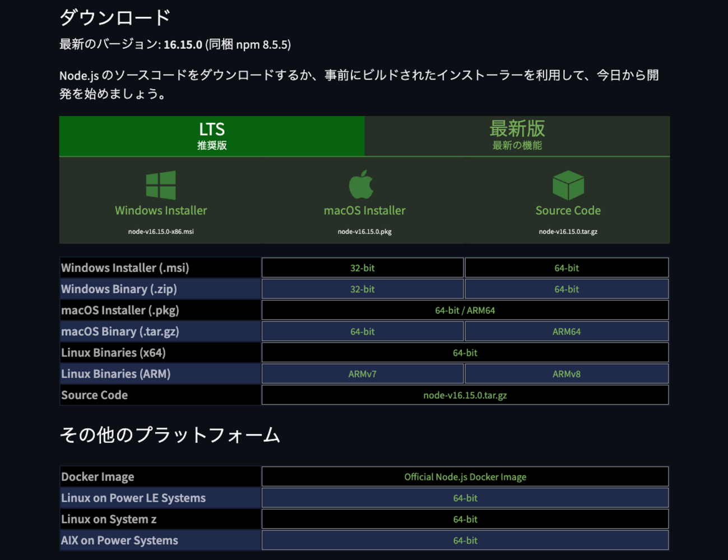Select ARM64 for macOS Binary (.tar.gz)
Screen dimensions: 728x560
[567, 332]
